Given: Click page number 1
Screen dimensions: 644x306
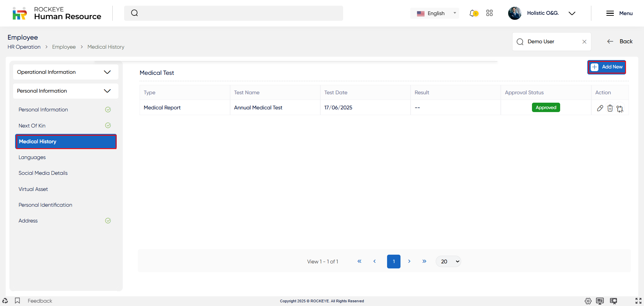Looking at the screenshot, I should (x=394, y=261).
